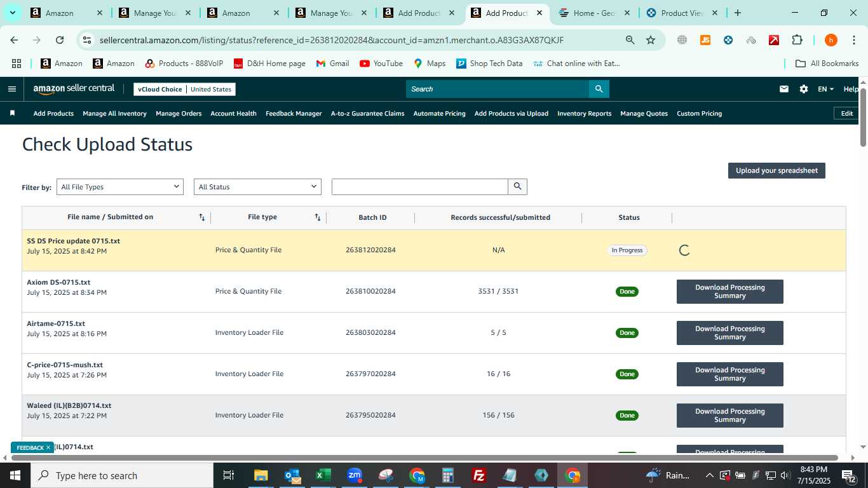Open the settings gear icon
This screenshot has width=868, height=488.
click(x=804, y=89)
